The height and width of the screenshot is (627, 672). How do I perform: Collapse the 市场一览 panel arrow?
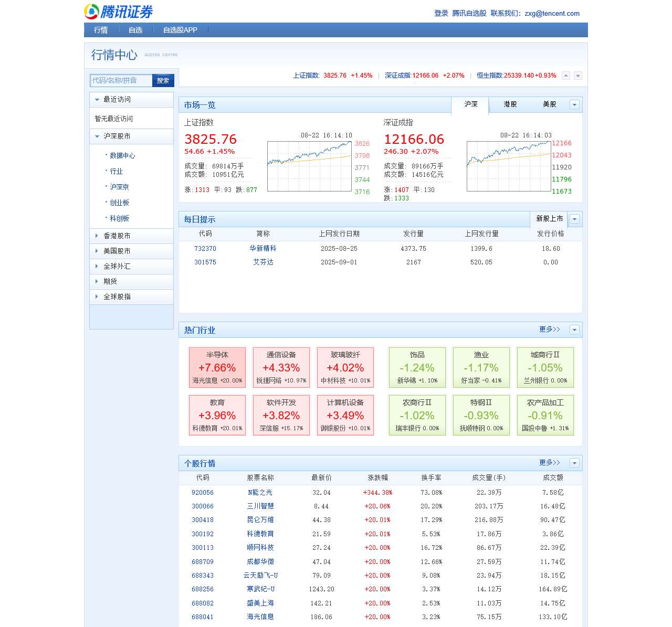(x=574, y=105)
